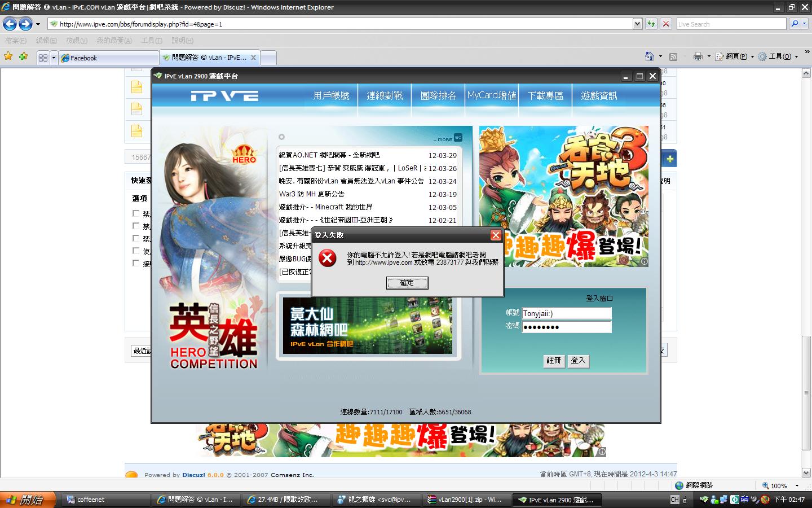Expand the Home button dropdown arrow
Screen dimensions: 812x508
click(660, 56)
